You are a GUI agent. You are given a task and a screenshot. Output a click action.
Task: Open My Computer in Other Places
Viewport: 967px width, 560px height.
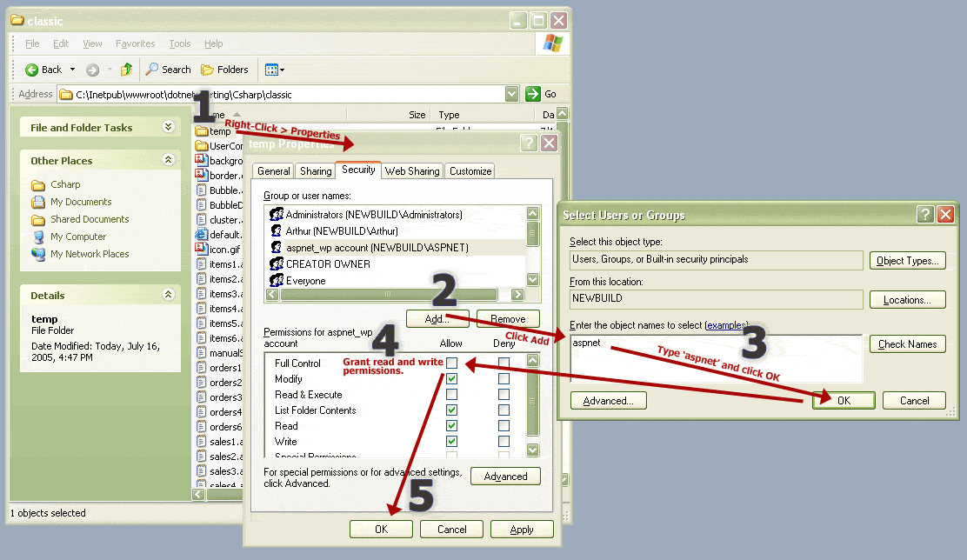click(x=77, y=237)
